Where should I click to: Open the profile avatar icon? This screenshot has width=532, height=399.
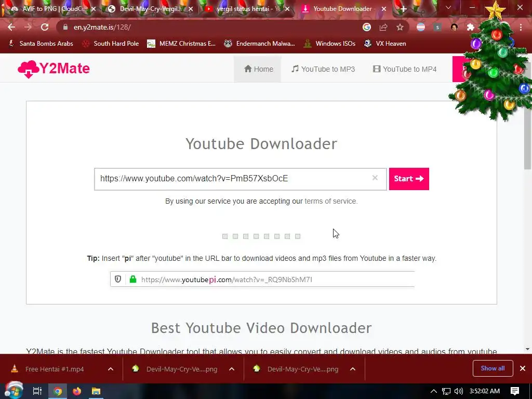454,27
